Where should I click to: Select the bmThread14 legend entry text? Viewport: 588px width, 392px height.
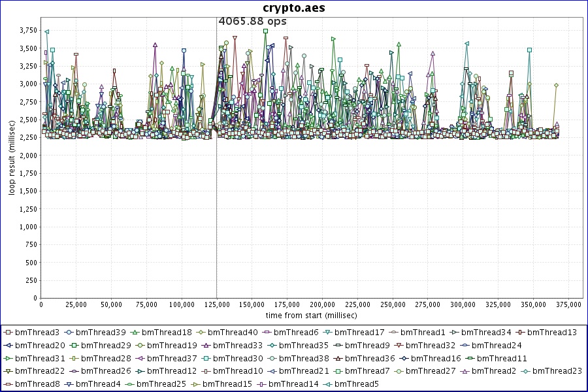(293, 384)
